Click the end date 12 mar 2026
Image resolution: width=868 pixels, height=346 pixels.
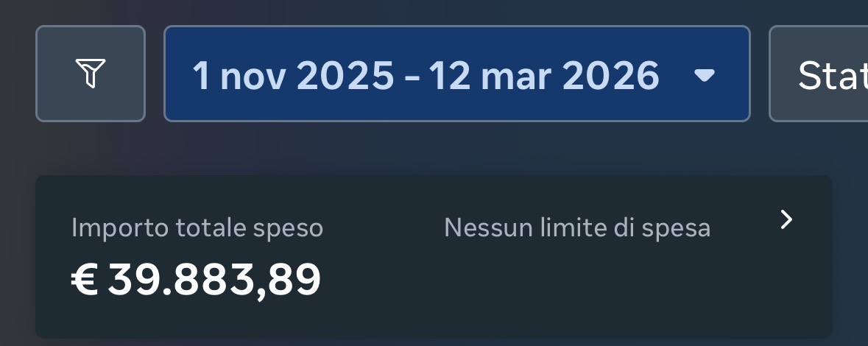(x=543, y=75)
